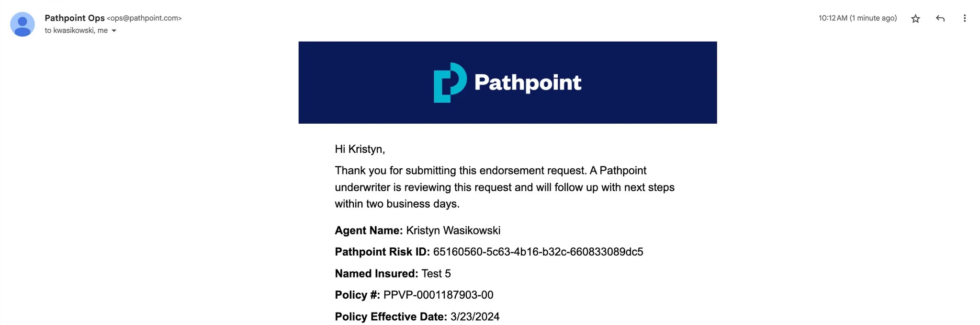Screen dimensions: 980x325
Task: Click the reply arrow icon
Action: pyautogui.click(x=940, y=19)
